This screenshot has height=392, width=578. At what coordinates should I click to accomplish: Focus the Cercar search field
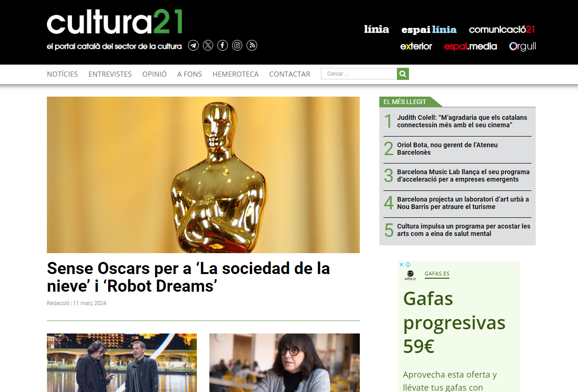coord(359,74)
